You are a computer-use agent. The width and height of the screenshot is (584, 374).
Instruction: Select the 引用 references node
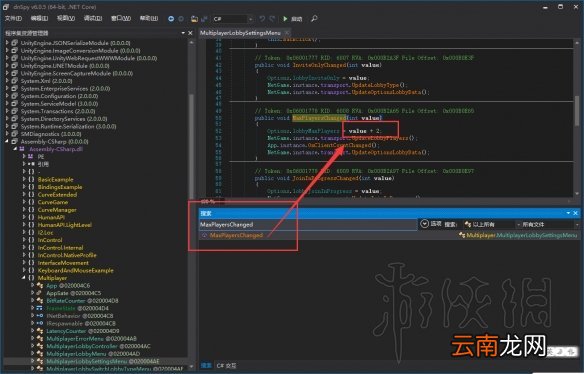tap(43, 164)
